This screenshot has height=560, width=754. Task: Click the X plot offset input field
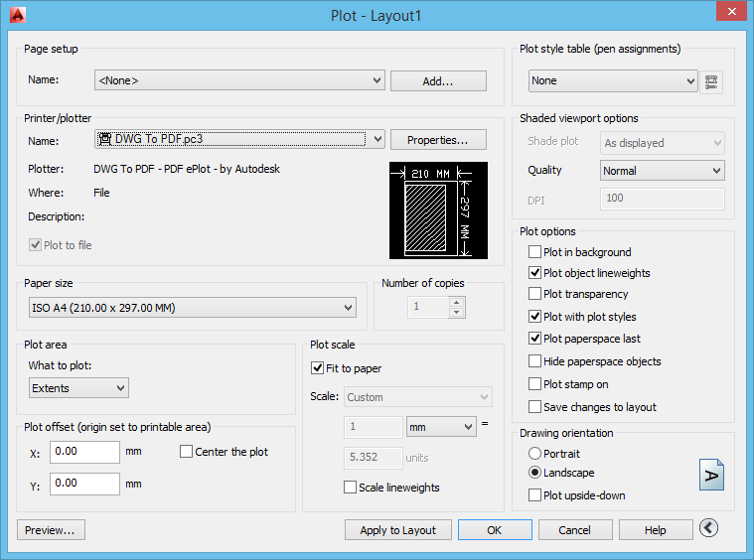pyautogui.click(x=84, y=452)
